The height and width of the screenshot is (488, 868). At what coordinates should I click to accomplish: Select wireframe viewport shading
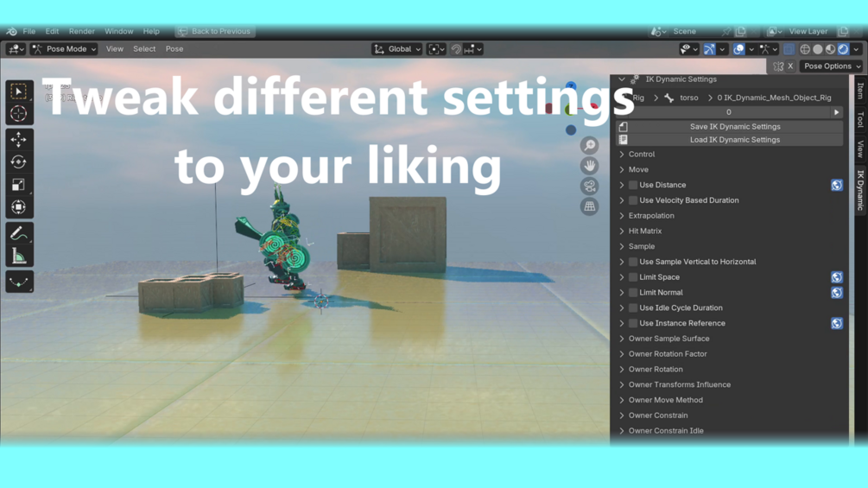[x=805, y=49]
